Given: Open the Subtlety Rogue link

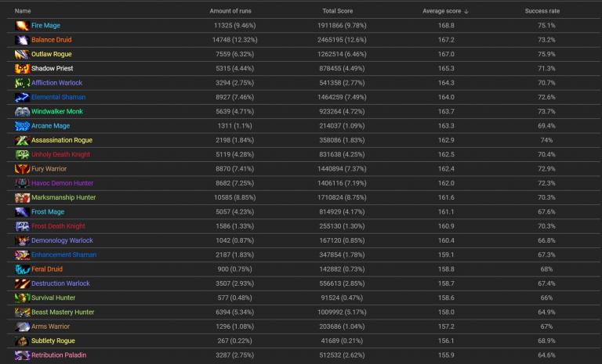Looking at the screenshot, I should pyautogui.click(x=53, y=341).
